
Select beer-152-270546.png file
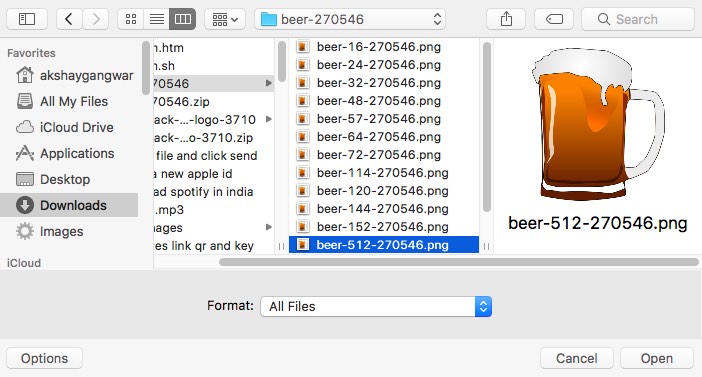click(384, 227)
